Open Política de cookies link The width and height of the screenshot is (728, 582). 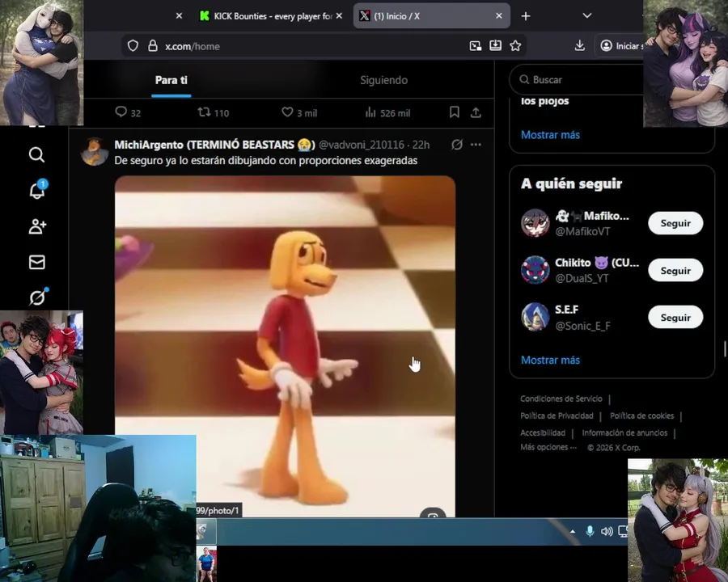(x=641, y=415)
